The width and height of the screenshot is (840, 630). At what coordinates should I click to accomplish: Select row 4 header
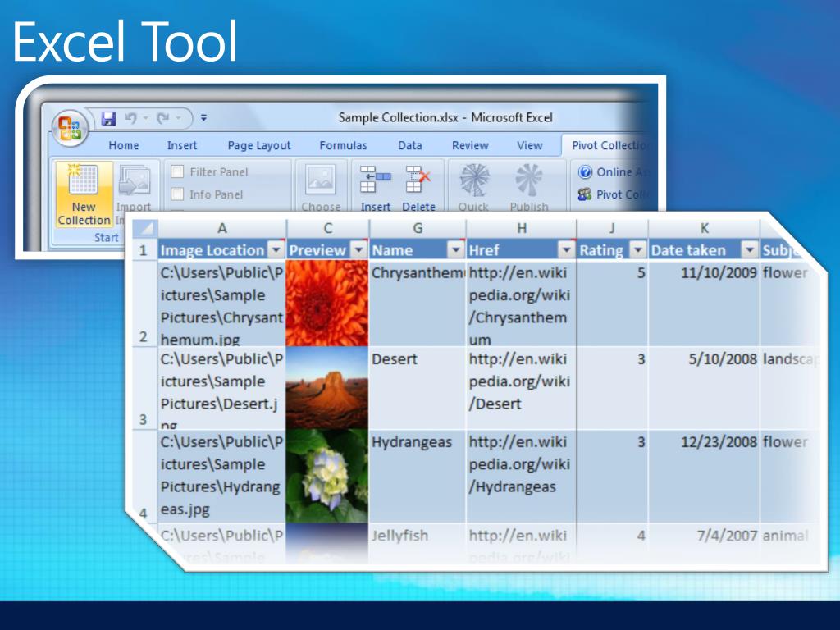pyautogui.click(x=144, y=476)
